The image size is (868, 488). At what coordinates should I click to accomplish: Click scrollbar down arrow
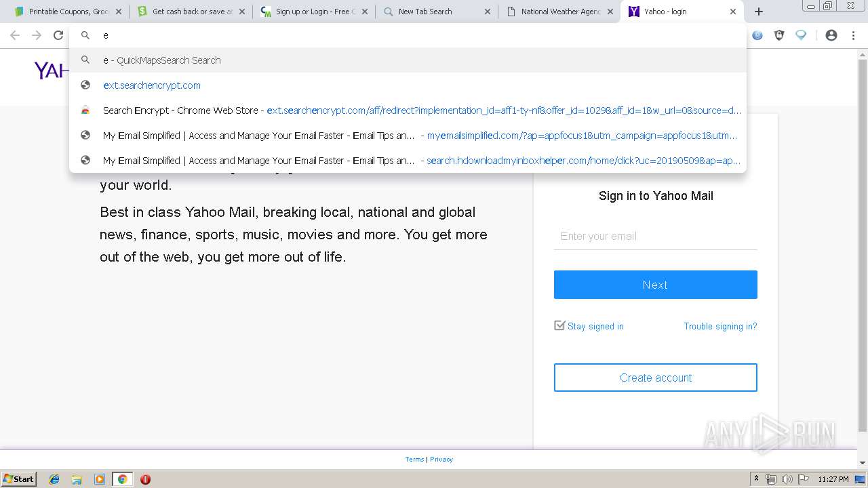pyautogui.click(x=863, y=464)
